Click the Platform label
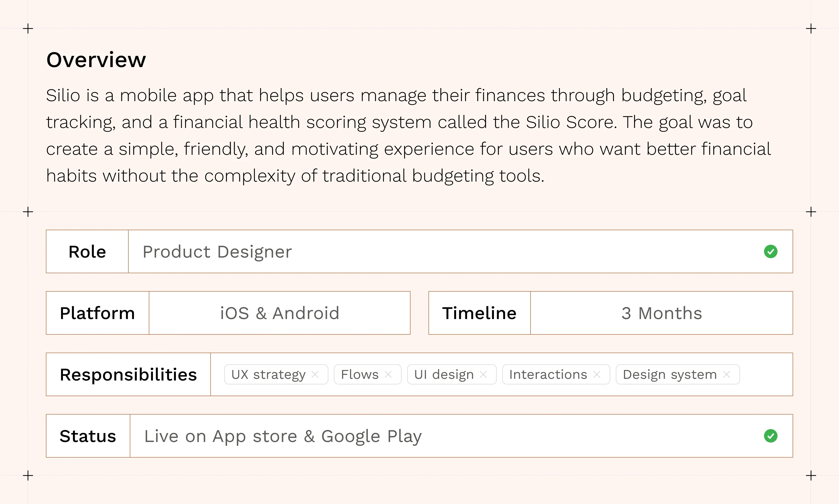The image size is (839, 504). (97, 313)
